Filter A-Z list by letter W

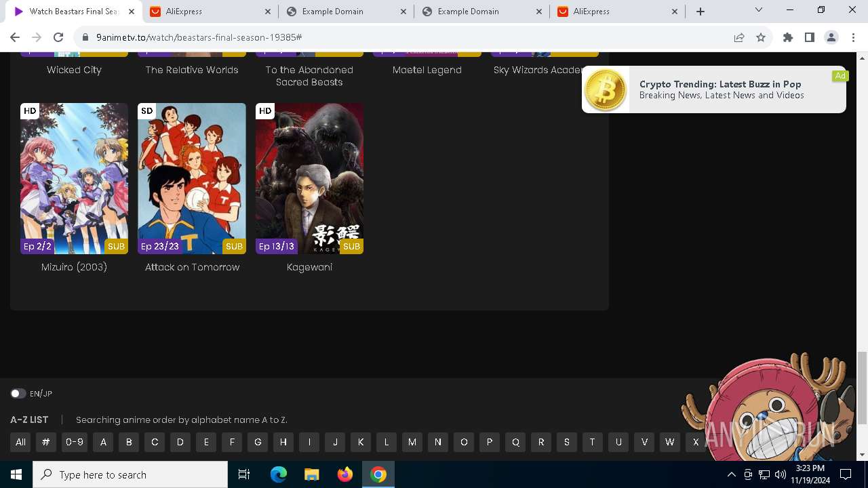(670, 442)
